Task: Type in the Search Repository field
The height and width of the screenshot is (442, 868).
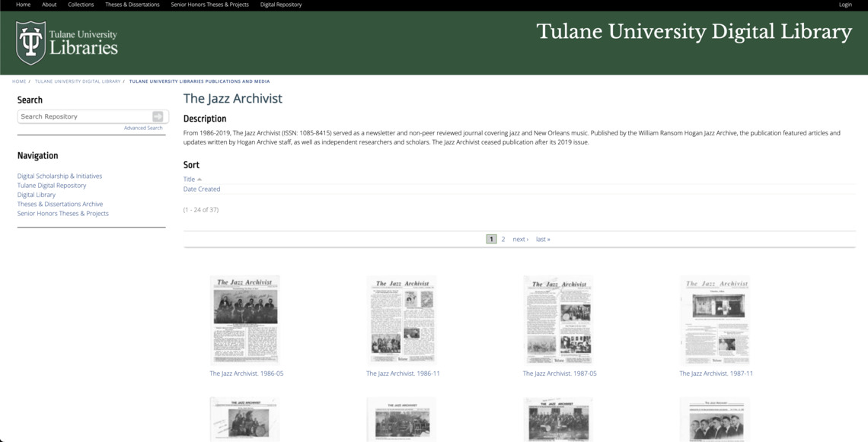Action: pyautogui.click(x=84, y=116)
